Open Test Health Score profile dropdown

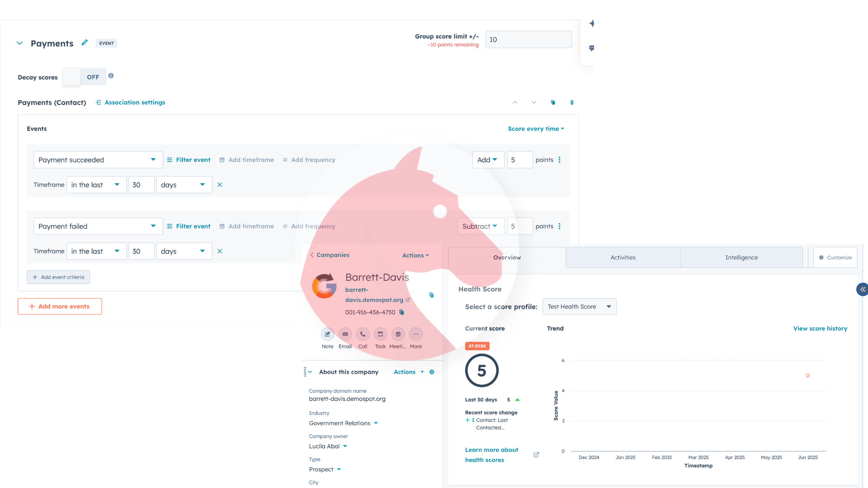(x=579, y=307)
